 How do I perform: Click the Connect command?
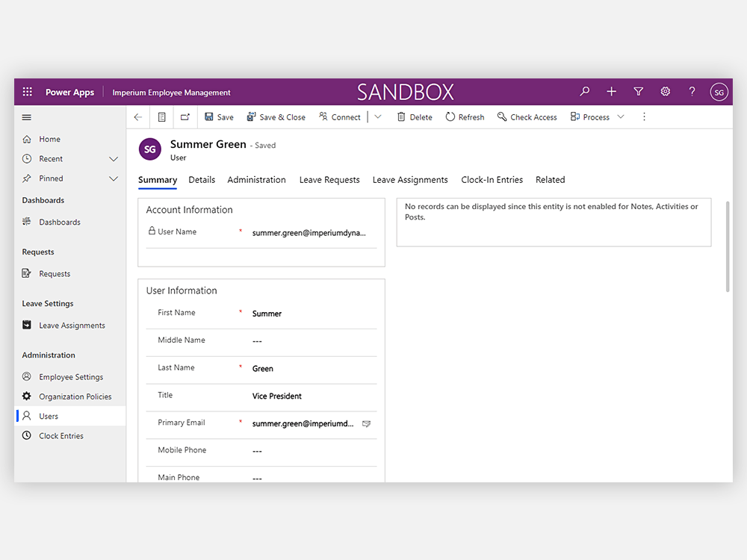pos(340,117)
